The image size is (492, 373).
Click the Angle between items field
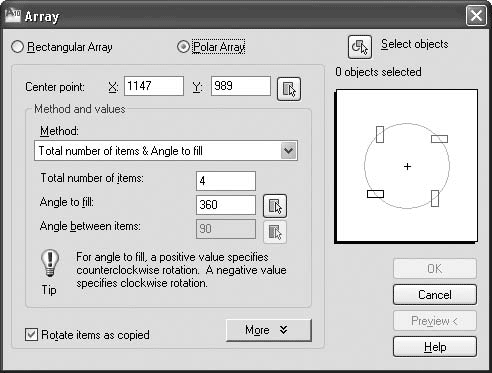pyautogui.click(x=226, y=229)
